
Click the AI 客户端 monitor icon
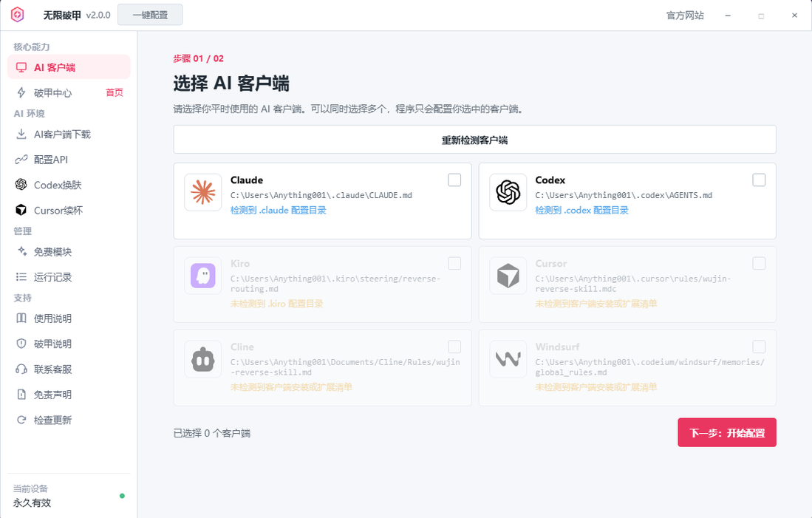(x=21, y=67)
